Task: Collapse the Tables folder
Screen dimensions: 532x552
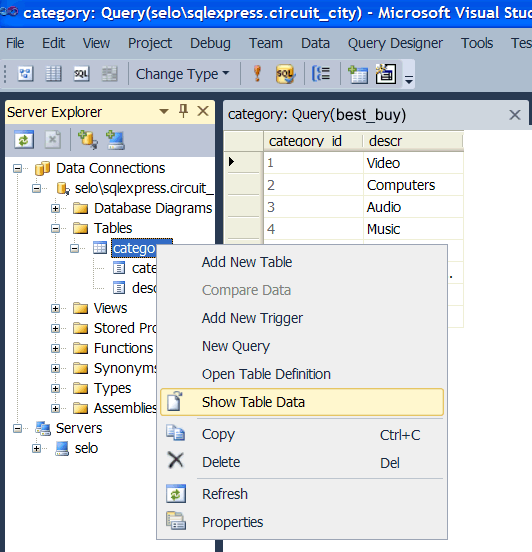Action: point(55,228)
